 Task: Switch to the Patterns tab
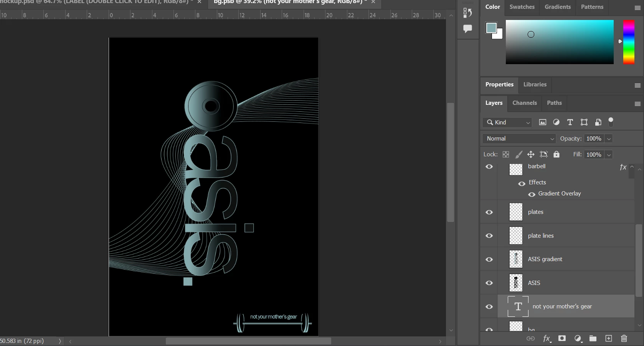592,7
